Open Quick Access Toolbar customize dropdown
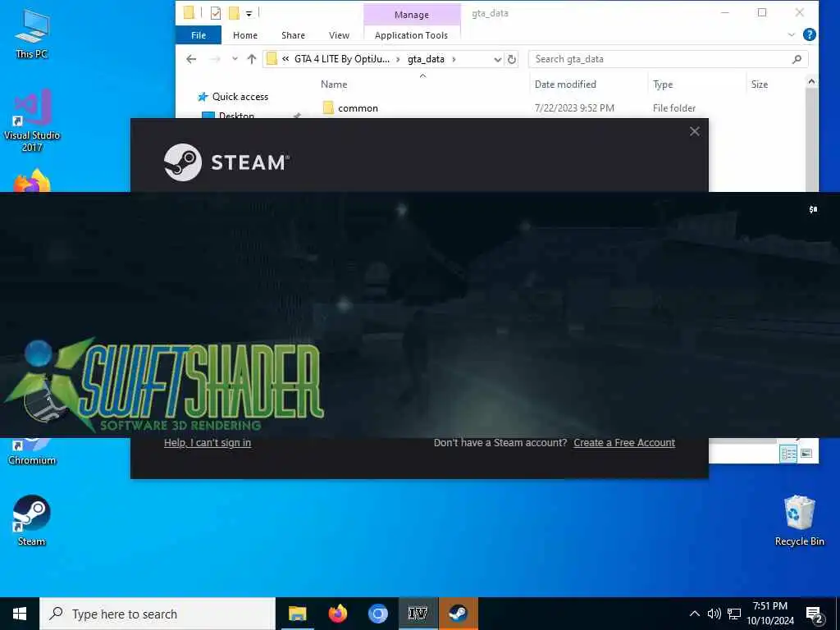Screen dimensions: 840x630 click(249, 13)
